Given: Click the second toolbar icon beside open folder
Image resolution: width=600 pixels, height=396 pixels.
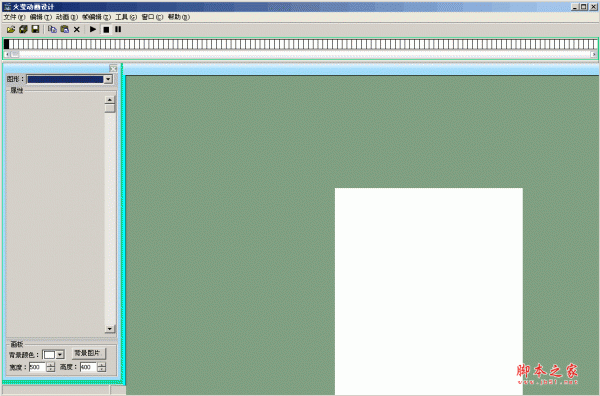Looking at the screenshot, I should tap(23, 29).
